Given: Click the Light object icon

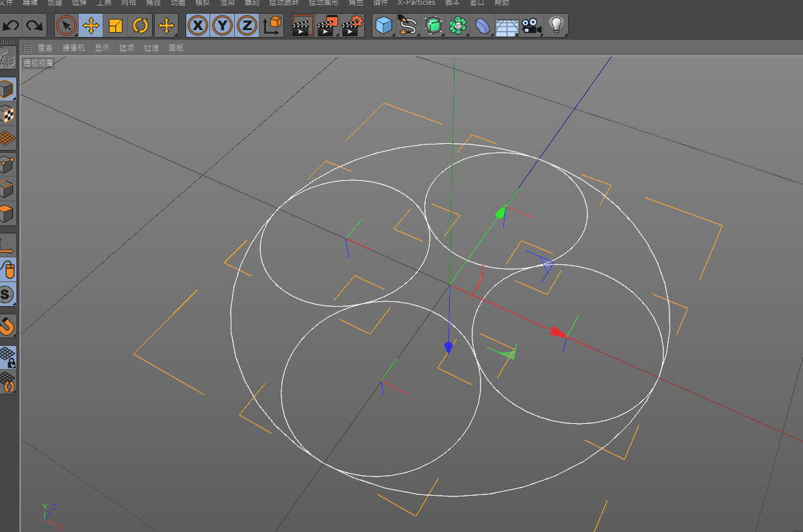Looking at the screenshot, I should pos(556,26).
